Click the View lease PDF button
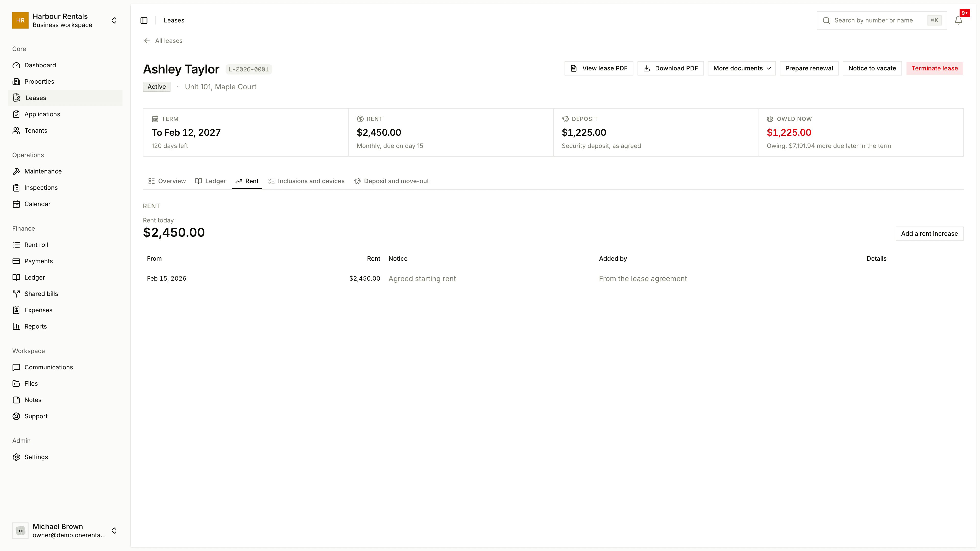 [599, 68]
